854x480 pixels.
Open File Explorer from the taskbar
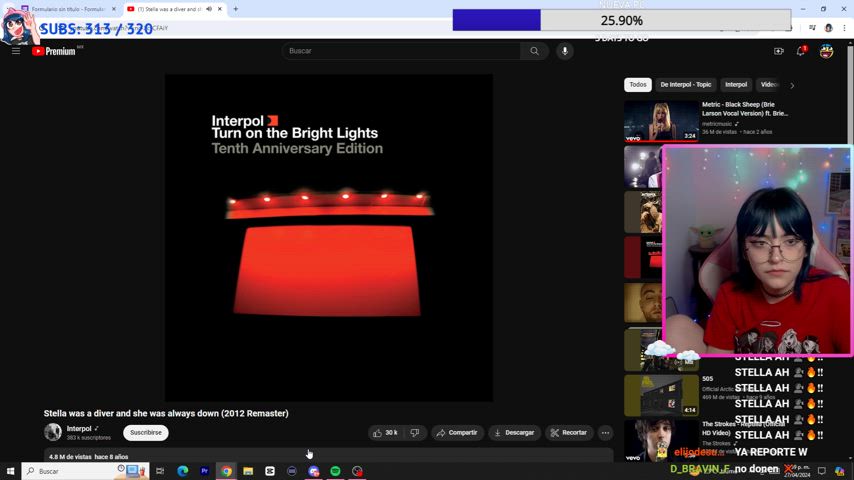(x=248, y=471)
